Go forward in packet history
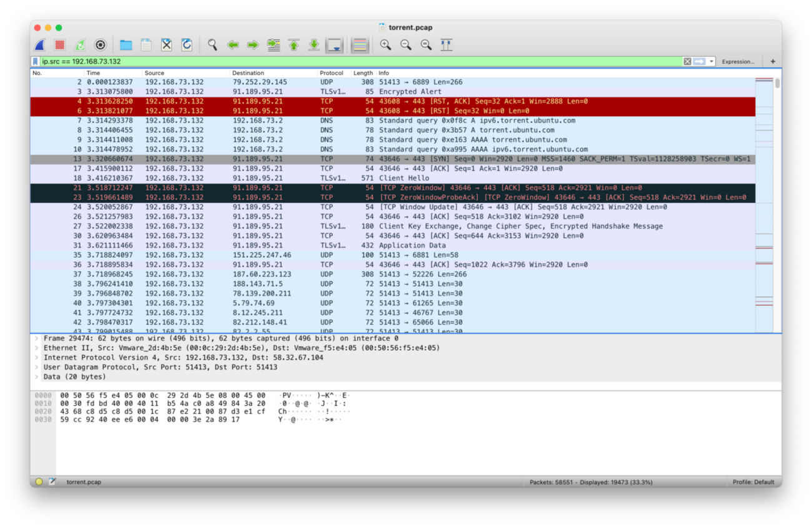Image resolution: width=812 pixels, height=527 pixels. pos(253,45)
